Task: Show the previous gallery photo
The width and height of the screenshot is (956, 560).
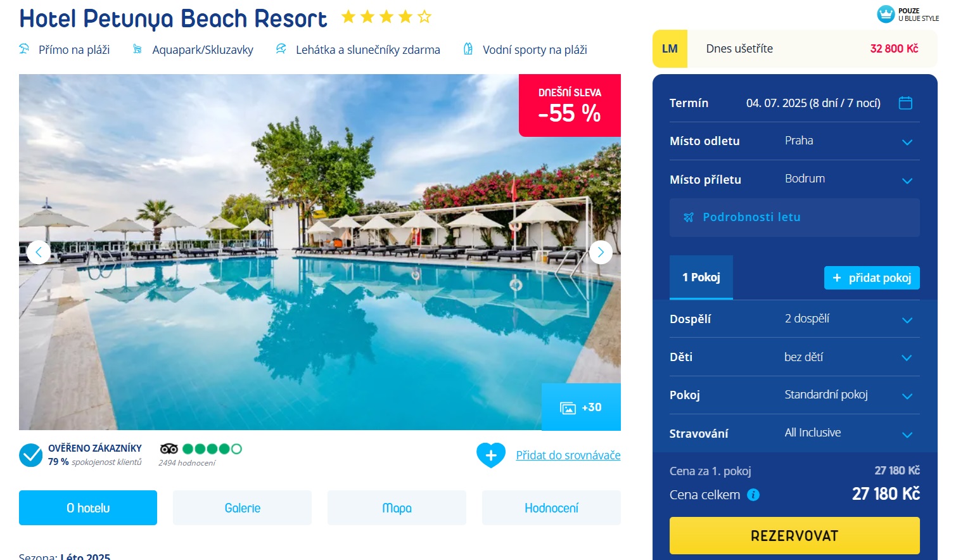Action: tap(39, 252)
